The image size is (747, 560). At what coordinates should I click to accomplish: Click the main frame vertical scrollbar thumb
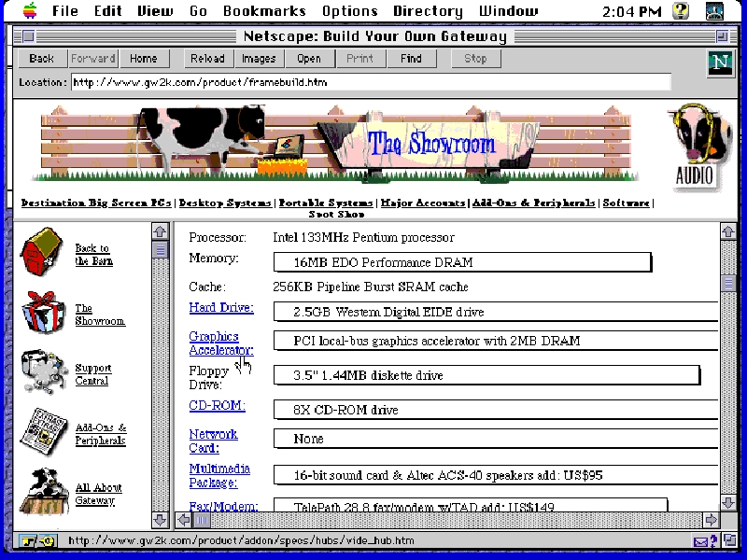click(x=728, y=284)
